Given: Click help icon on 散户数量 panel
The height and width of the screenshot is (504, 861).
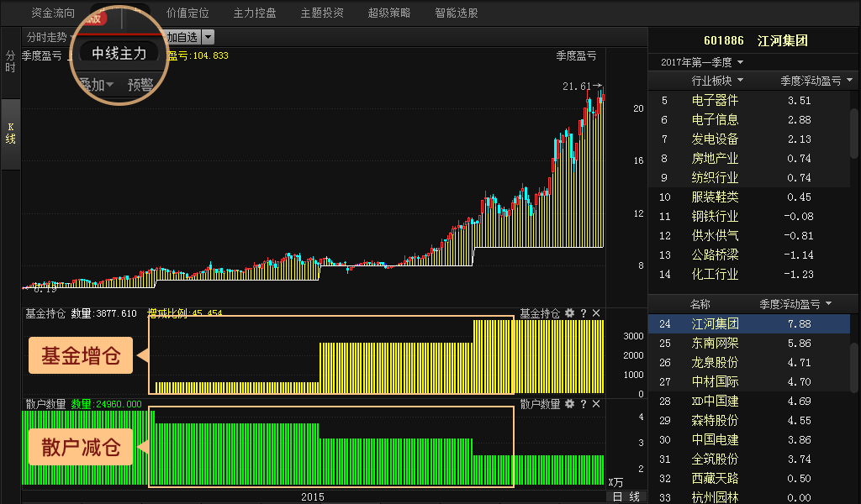Looking at the screenshot, I should (x=583, y=404).
